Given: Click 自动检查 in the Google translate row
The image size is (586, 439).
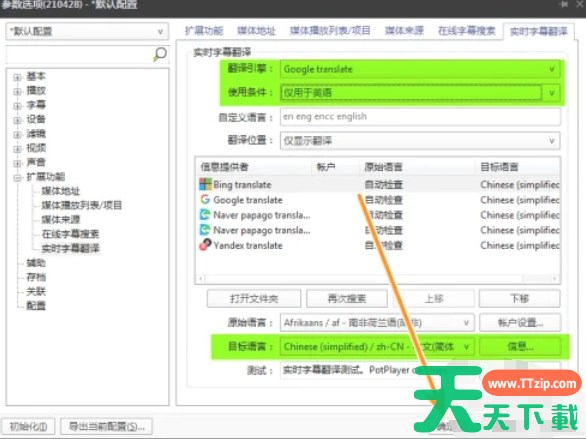Looking at the screenshot, I should pos(383,200).
